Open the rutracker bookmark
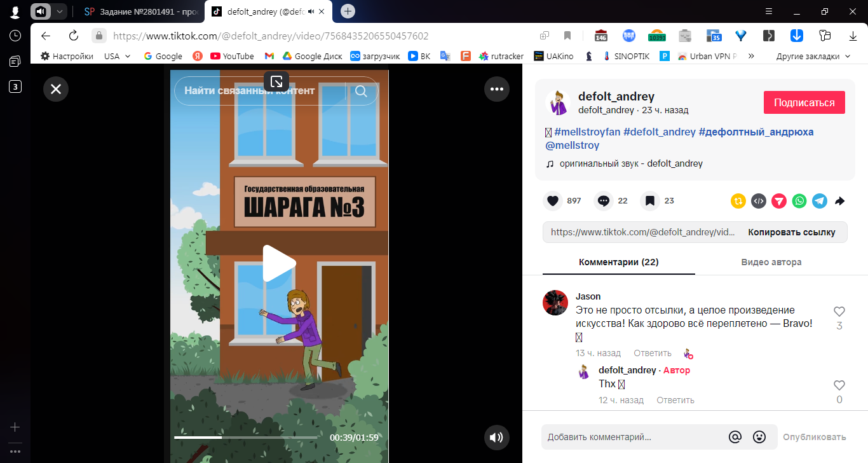Image resolution: width=868 pixels, height=463 pixels. pyautogui.click(x=501, y=56)
